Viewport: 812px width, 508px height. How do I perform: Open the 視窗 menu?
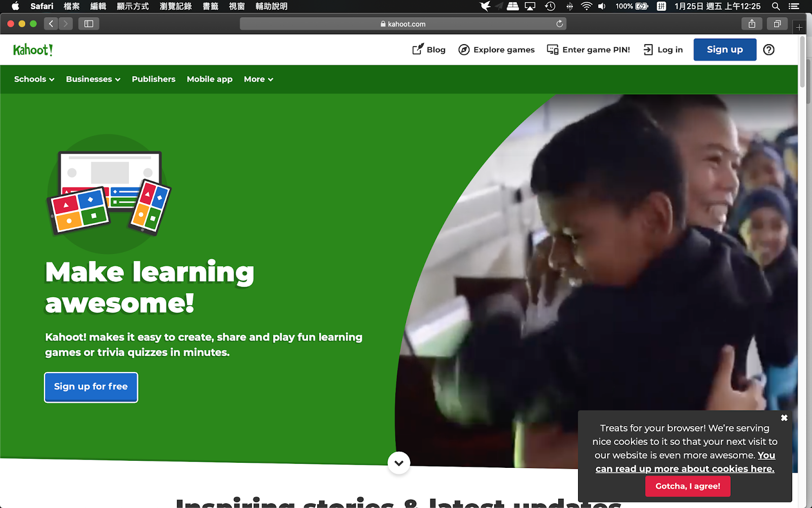click(236, 6)
